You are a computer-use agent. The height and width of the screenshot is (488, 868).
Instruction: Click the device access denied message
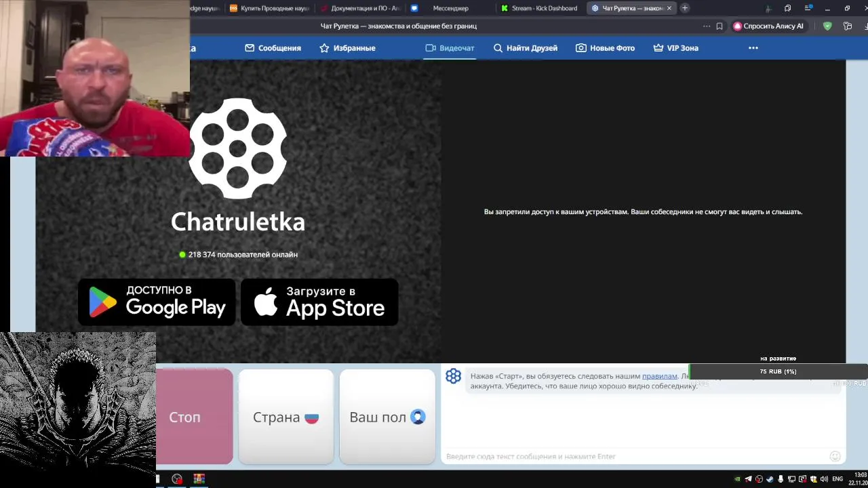click(643, 212)
